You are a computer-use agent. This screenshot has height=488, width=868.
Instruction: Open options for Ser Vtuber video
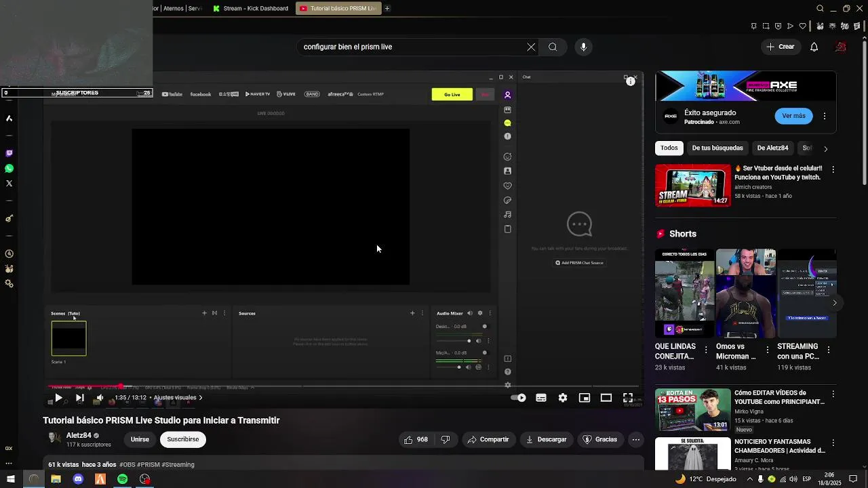point(833,169)
